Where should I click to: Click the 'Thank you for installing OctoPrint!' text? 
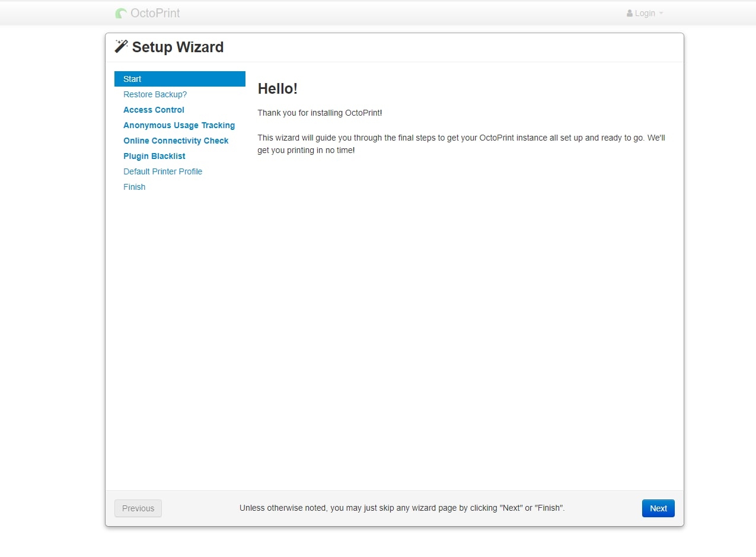tap(320, 113)
